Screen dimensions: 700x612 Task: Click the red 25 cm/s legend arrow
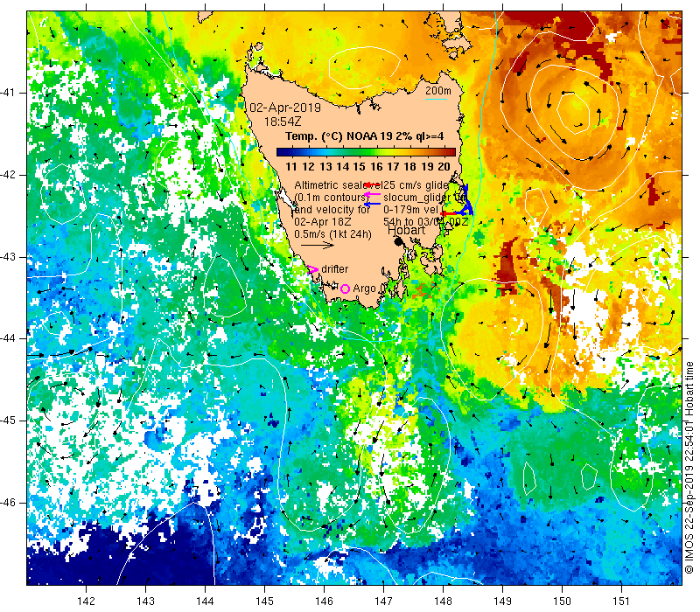coord(373,184)
